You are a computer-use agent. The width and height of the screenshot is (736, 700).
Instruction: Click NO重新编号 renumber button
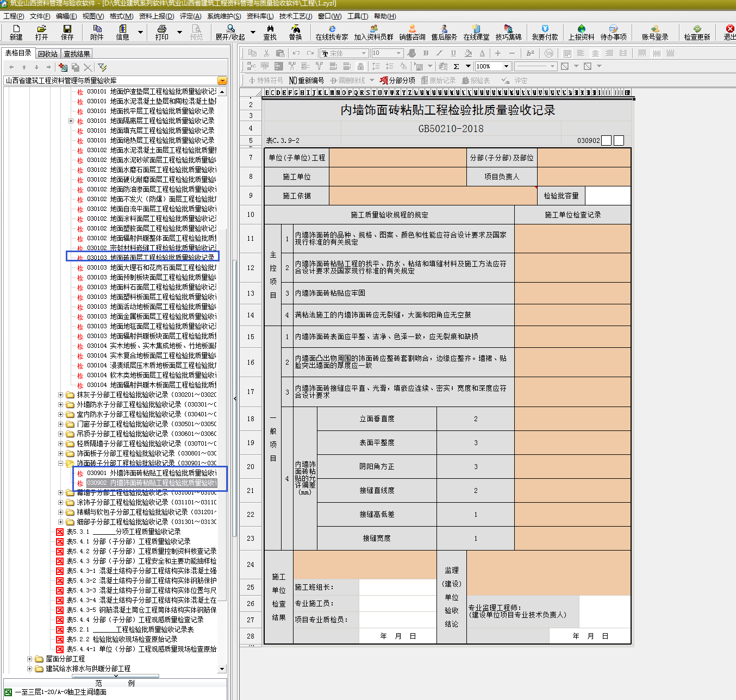coord(306,80)
